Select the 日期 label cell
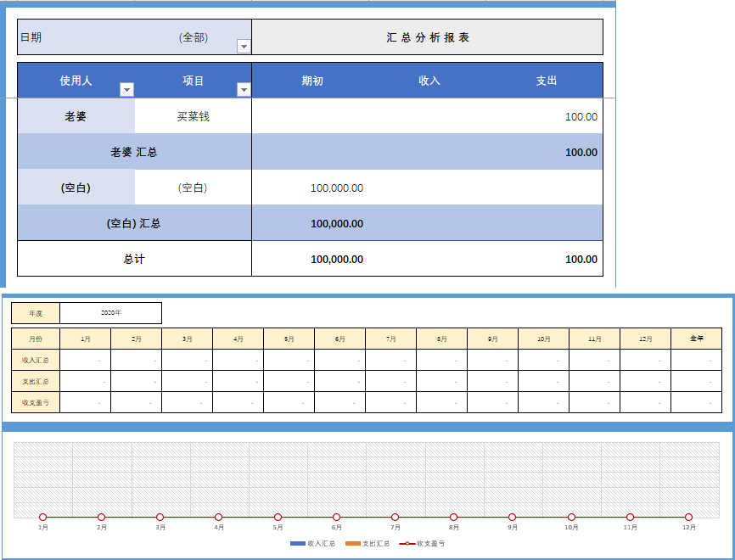 tap(31, 37)
